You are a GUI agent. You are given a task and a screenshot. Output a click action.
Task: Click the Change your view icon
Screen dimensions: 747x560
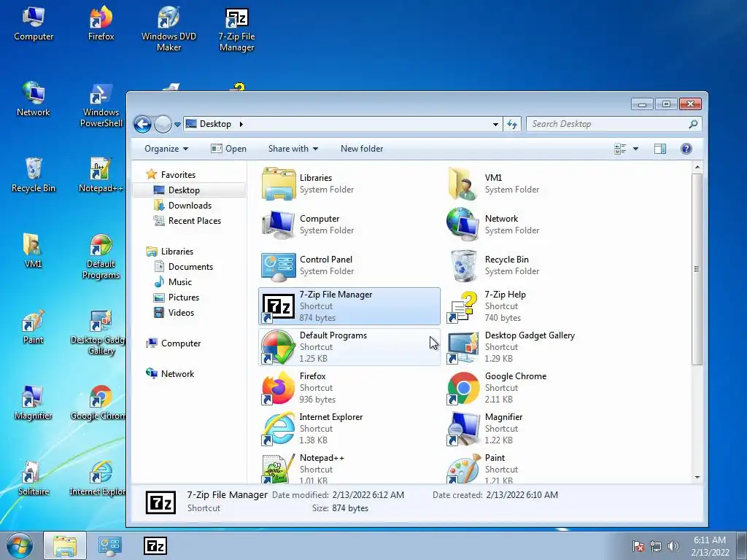620,149
